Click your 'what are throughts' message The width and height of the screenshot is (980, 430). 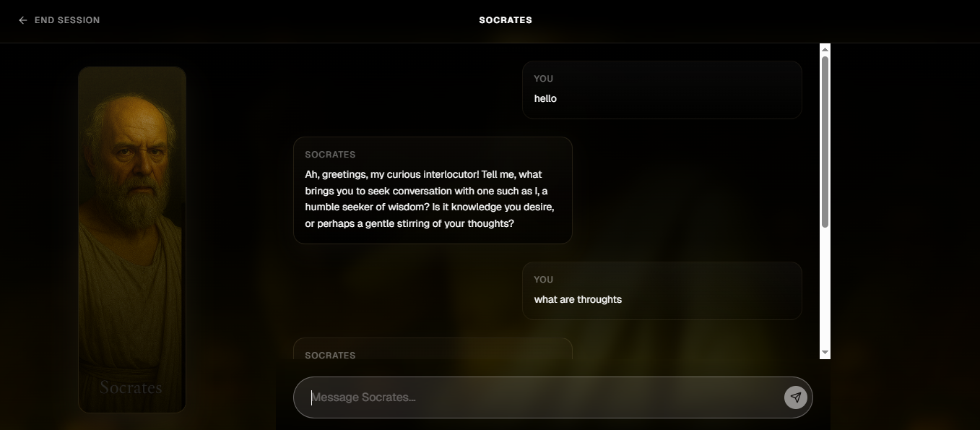662,291
